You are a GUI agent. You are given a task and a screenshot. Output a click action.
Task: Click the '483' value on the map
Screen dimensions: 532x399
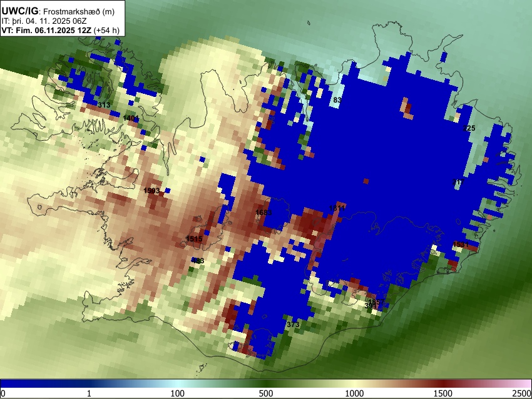[198, 261]
